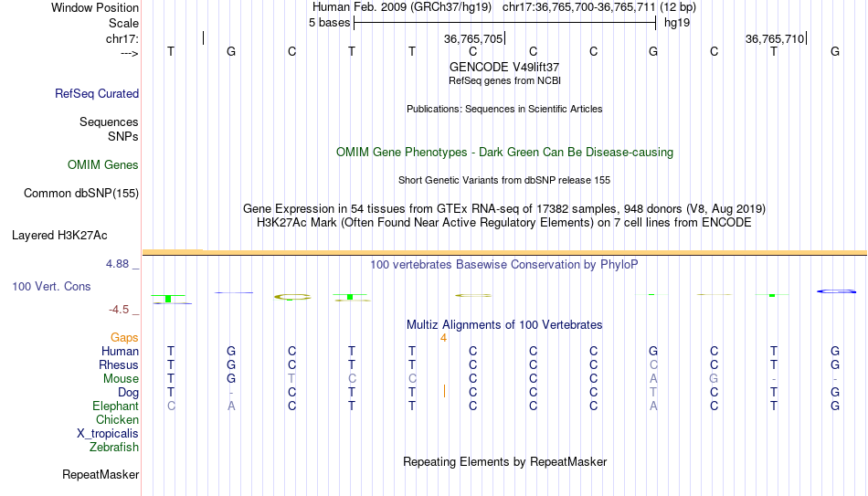Click 'Publications: Sequences in Scientific Articles' title

click(504, 109)
